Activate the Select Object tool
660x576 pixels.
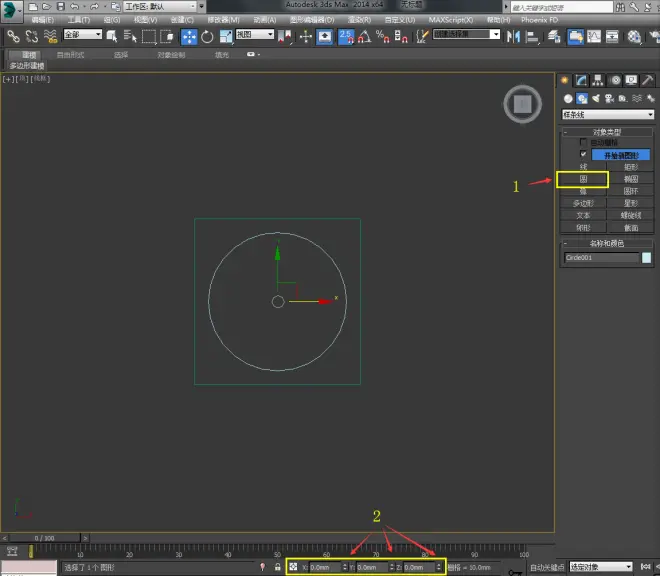click(x=112, y=37)
